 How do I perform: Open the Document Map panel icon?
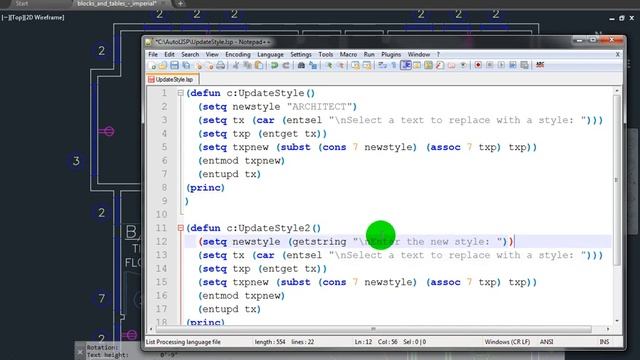pyautogui.click(x=428, y=65)
